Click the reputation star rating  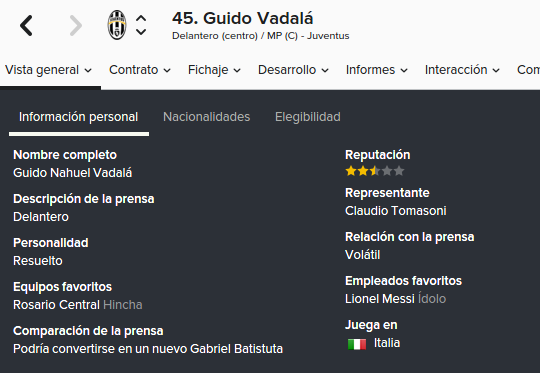[375, 171]
